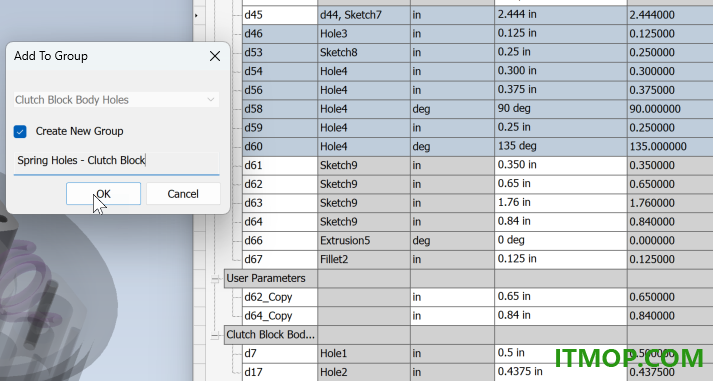The image size is (713, 381).
Task: Confirm Add To Group with OK
Action: [103, 194]
